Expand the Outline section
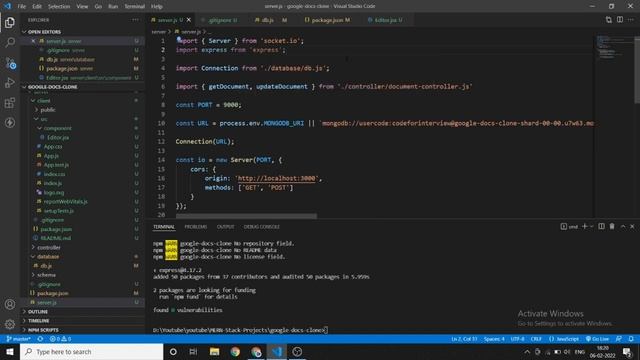 [x=38, y=311]
